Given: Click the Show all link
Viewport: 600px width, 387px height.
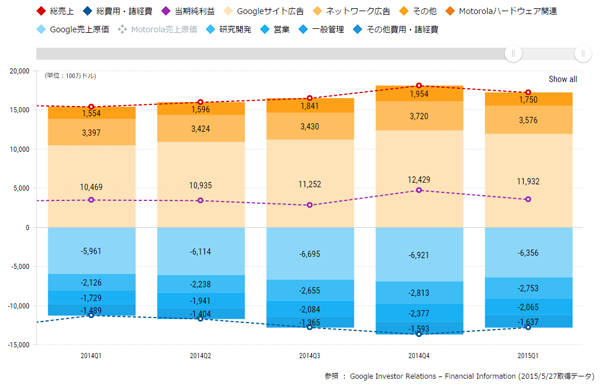Looking at the screenshot, I should pos(562,79).
